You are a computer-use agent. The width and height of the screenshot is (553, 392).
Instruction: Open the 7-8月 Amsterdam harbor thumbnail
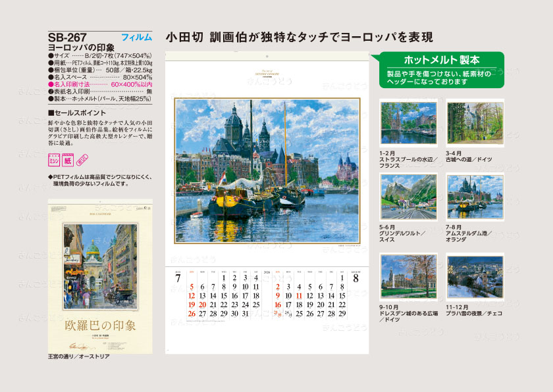tap(475, 197)
